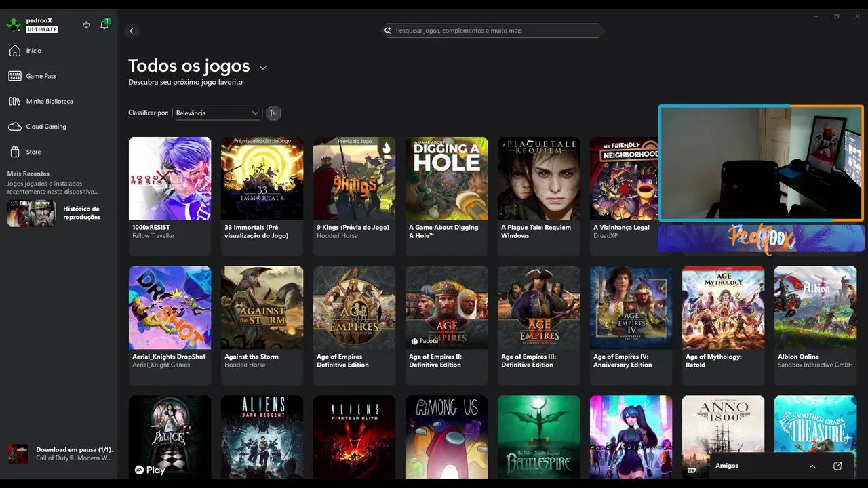
Task: Click the search games input field
Action: pyautogui.click(x=494, y=30)
